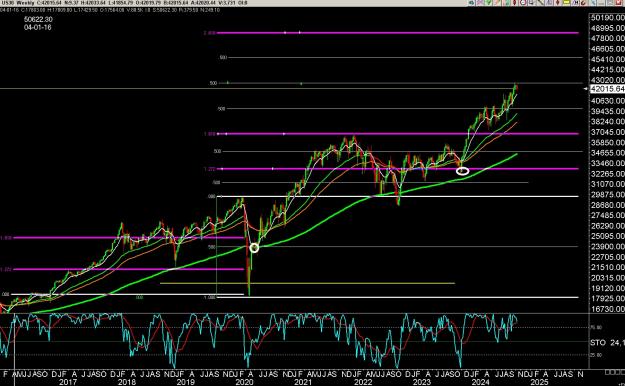This screenshot has height=386, width=625.
Task: Click the red icon at toolbar's far end
Action: click(618, 3)
